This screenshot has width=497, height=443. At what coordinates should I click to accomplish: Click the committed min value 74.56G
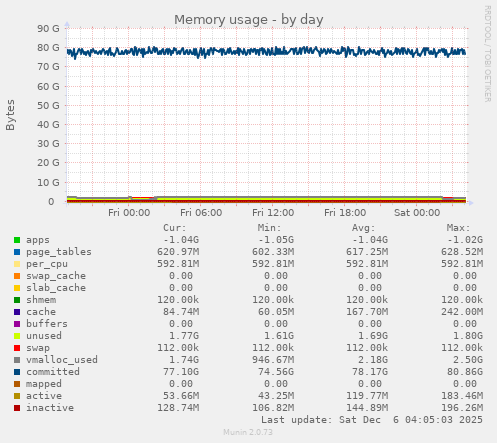276,372
